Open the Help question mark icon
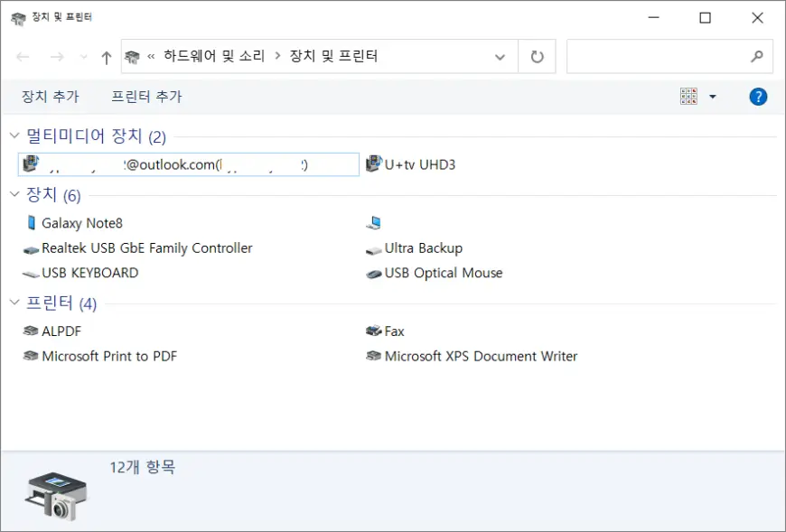 [x=758, y=97]
